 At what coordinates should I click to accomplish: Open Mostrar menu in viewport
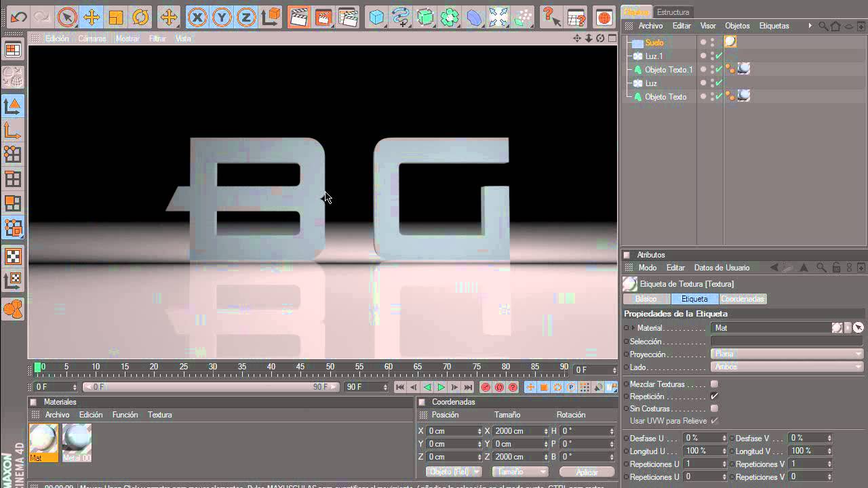click(127, 39)
